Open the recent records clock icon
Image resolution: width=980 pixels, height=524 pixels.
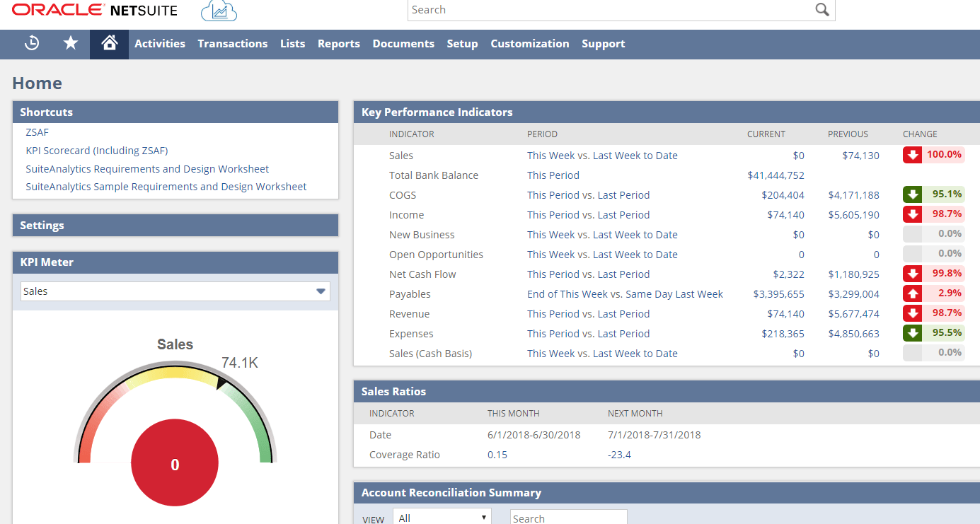coord(32,44)
